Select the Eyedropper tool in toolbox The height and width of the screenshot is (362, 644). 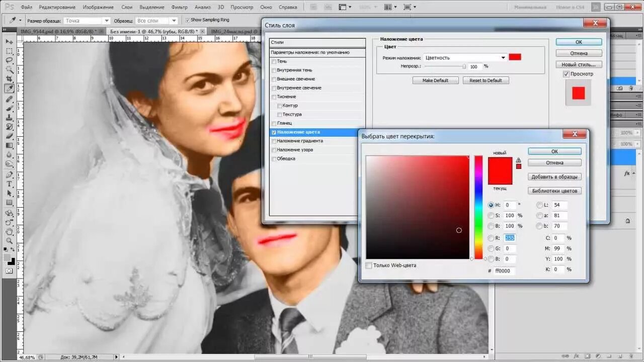[9, 88]
